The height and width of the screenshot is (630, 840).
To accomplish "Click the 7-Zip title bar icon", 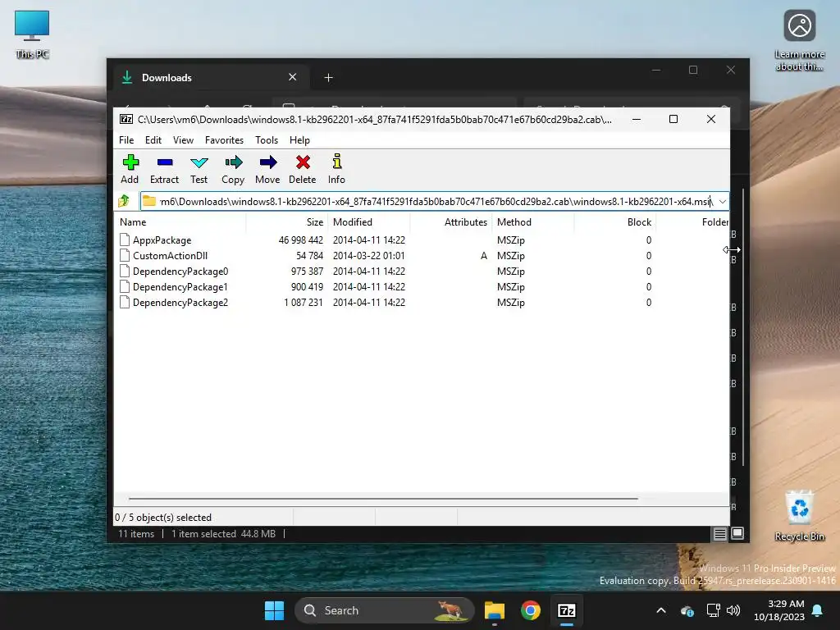I will point(126,119).
